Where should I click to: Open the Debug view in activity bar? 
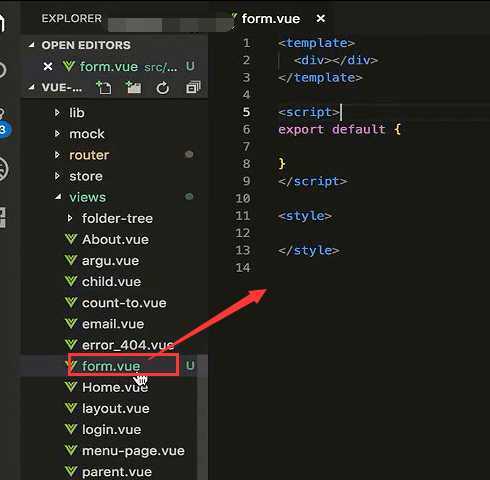coord(3,169)
